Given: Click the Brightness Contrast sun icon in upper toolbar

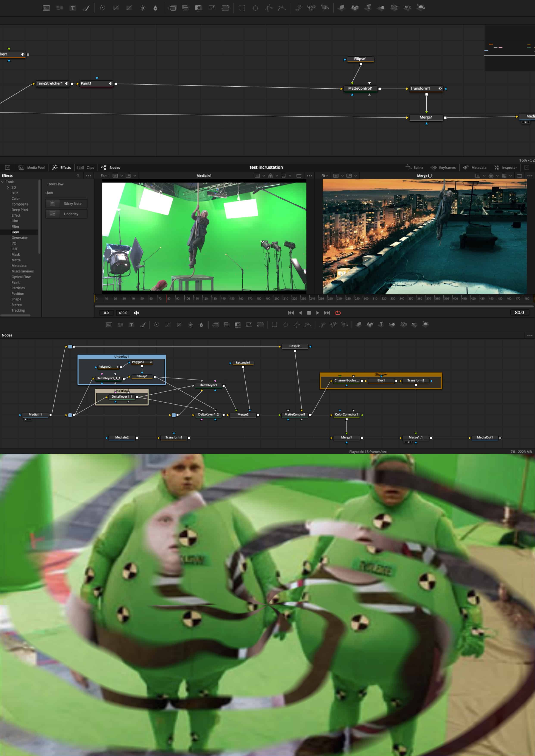Looking at the screenshot, I should [x=143, y=8].
